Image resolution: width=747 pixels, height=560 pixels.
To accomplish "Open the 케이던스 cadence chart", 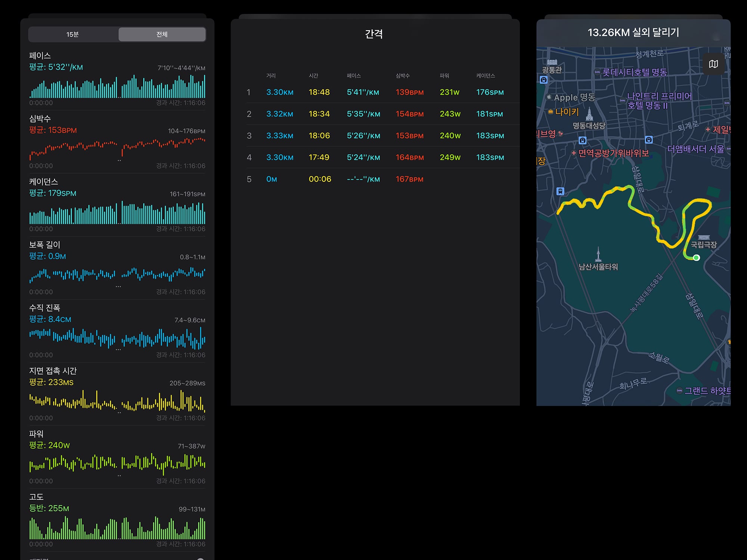I will pyautogui.click(x=117, y=213).
